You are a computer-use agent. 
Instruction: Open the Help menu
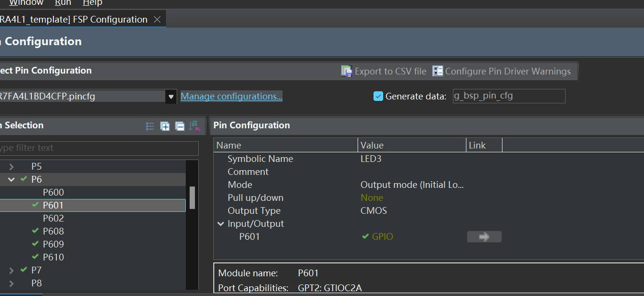(x=92, y=3)
